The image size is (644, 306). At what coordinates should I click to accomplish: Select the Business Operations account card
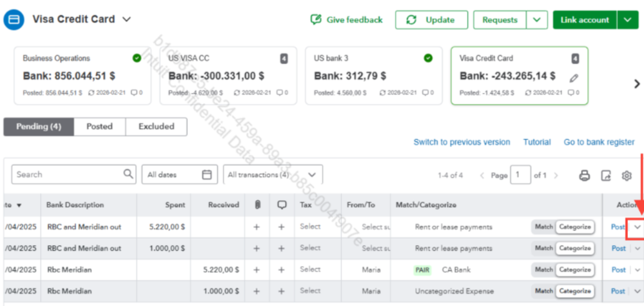coord(83,76)
